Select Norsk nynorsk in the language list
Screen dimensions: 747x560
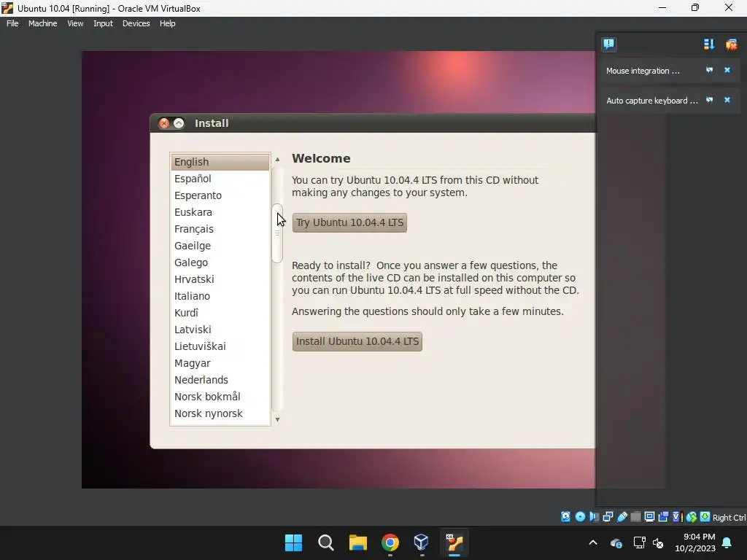click(x=220, y=413)
